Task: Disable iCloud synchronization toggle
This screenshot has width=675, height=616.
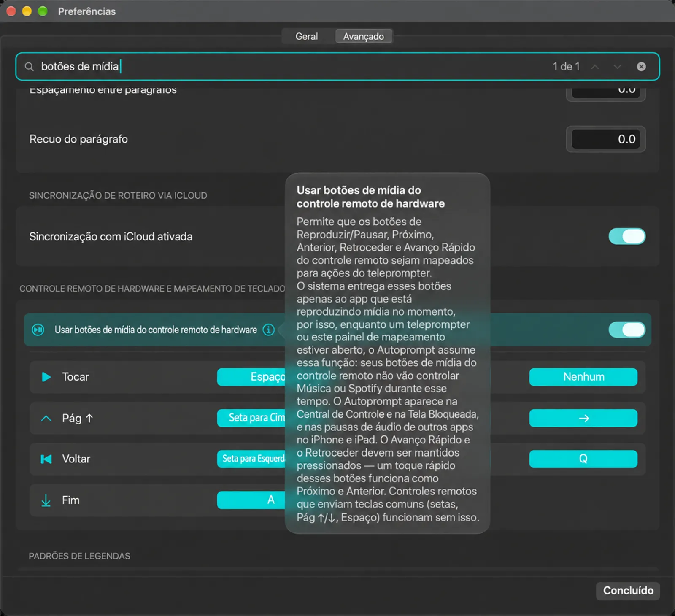Action: 626,236
